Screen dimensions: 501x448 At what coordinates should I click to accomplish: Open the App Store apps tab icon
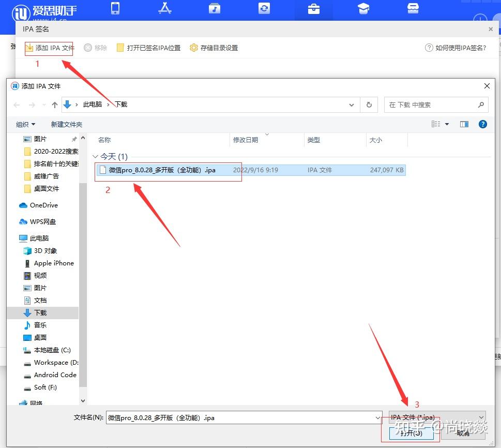165,8
